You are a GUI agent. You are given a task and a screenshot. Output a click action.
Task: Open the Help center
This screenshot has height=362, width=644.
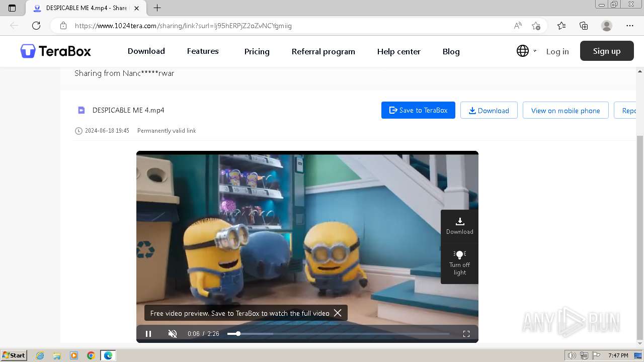[x=398, y=51]
